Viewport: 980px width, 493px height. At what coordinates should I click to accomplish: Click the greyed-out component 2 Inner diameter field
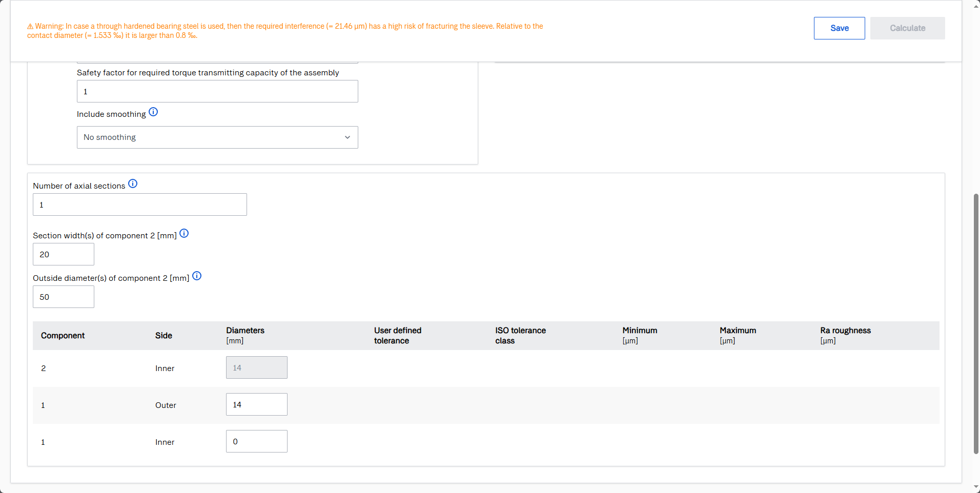[x=256, y=367]
